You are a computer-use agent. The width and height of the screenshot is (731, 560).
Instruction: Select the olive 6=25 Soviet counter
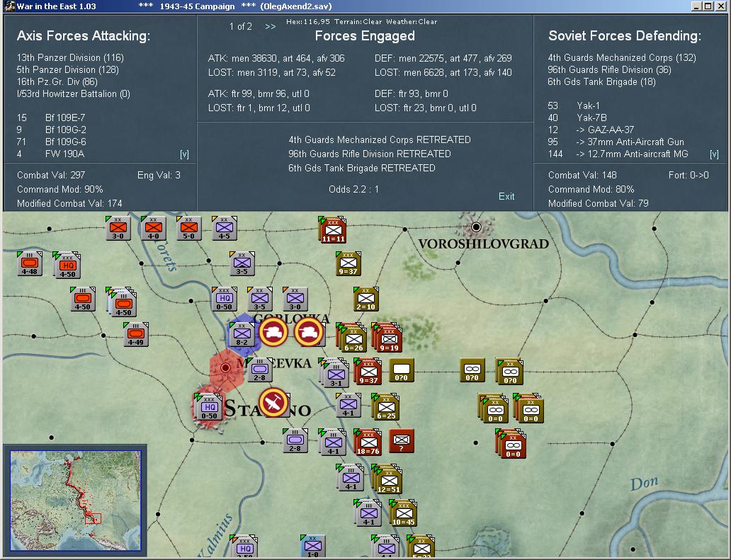click(x=385, y=406)
